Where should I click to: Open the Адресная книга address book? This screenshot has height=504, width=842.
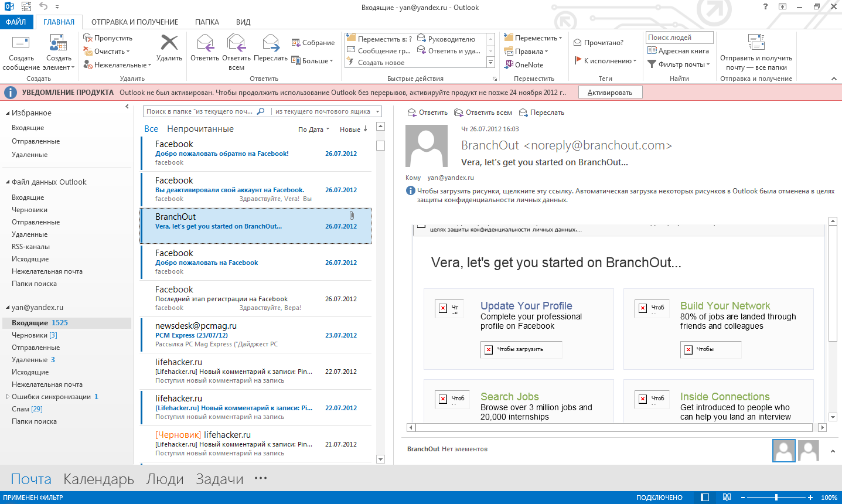click(678, 51)
